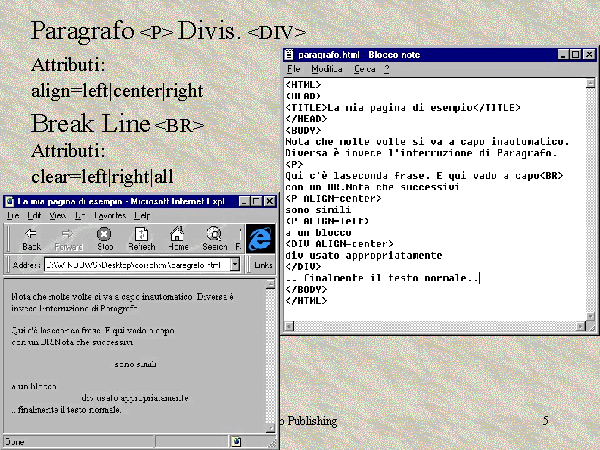This screenshot has height=450, width=600.
Task: Click the Notepad vertical scrollbar down arrow
Action: coord(590,316)
